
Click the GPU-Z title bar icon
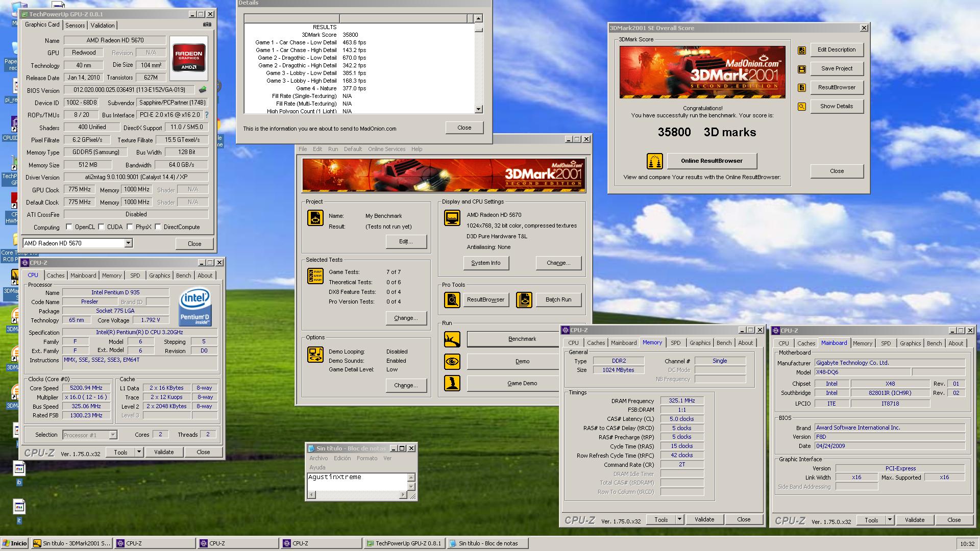pos(24,14)
